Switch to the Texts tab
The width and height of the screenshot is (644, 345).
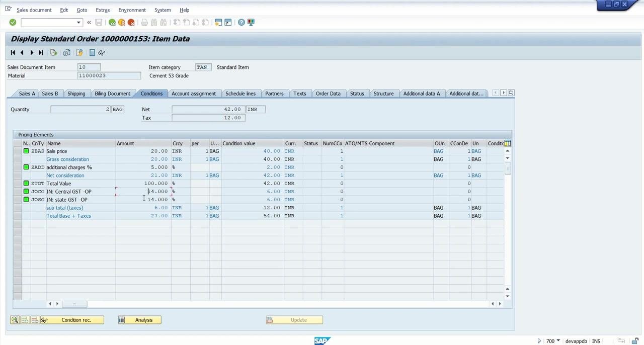pyautogui.click(x=299, y=94)
